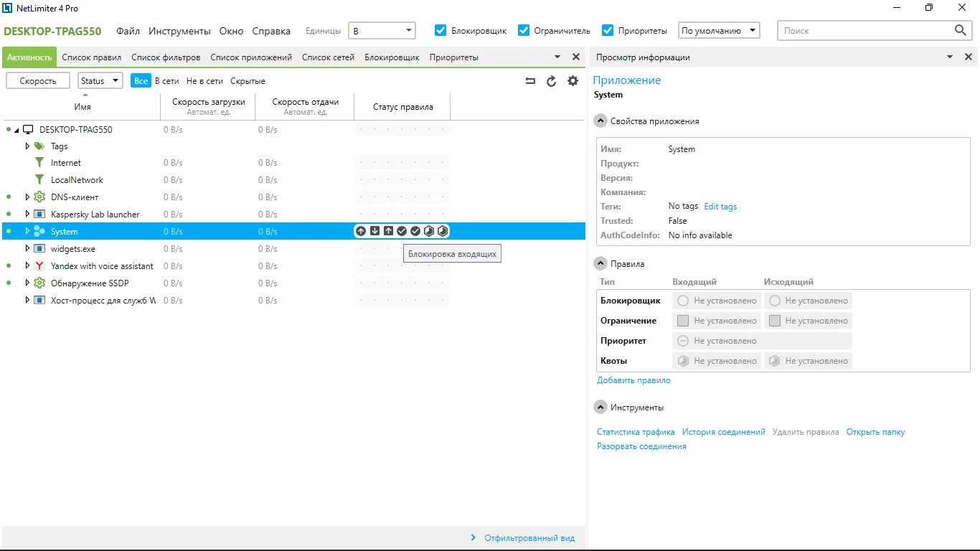Open the Окно menu
The image size is (980, 551).
232,31
